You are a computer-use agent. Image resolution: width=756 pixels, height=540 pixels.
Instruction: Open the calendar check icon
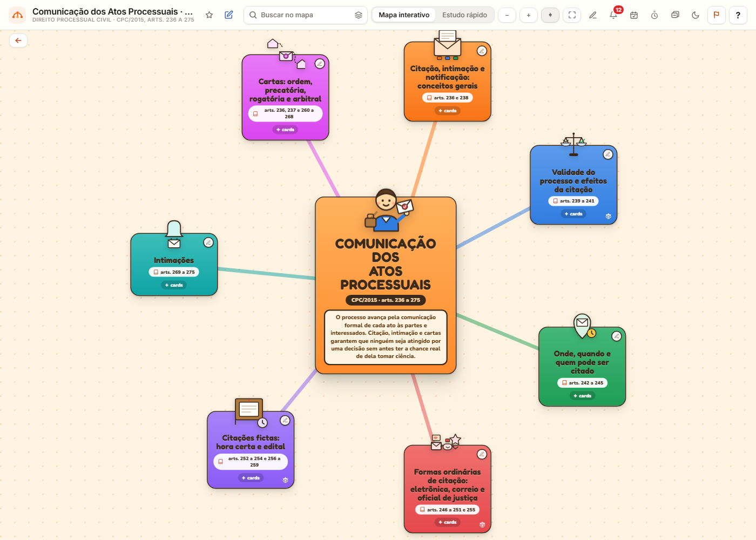(634, 15)
